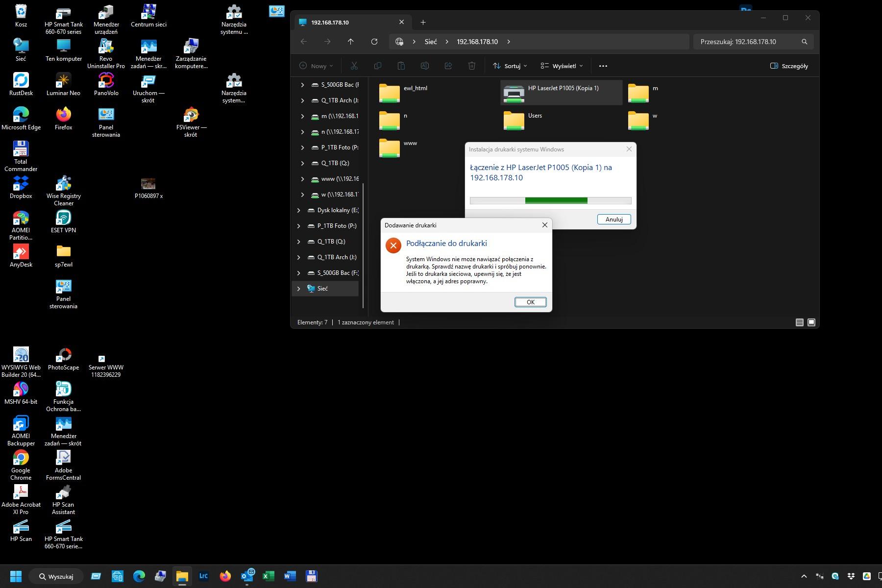882x588 pixels.
Task: Click the Paste toolbar icon
Action: 401,66
